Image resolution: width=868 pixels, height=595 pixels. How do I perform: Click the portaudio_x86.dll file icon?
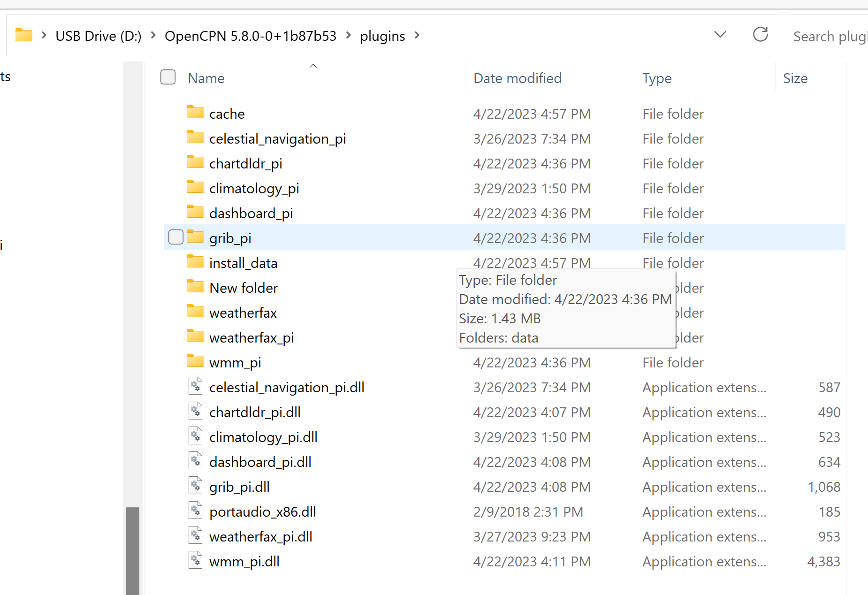(x=195, y=511)
